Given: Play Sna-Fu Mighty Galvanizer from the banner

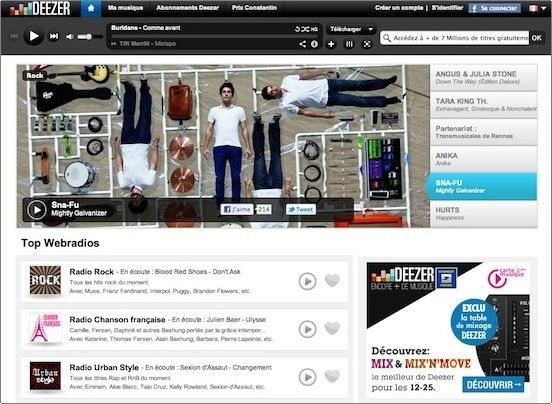Looking at the screenshot, I should tap(37, 210).
